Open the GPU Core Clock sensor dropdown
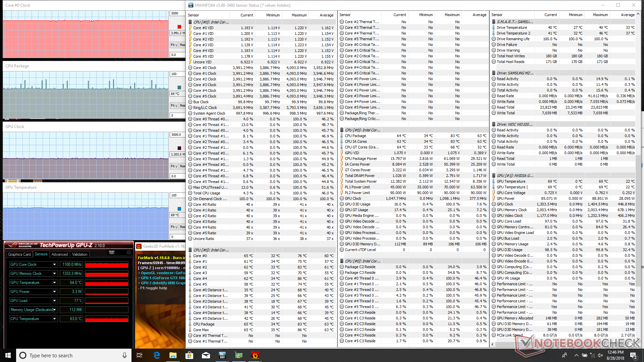This screenshot has width=644, height=362. point(54,264)
